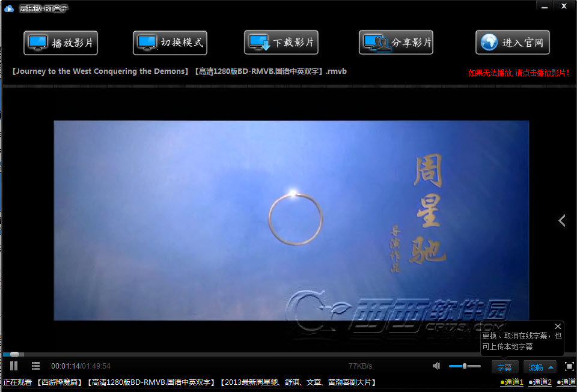
Task: Click the 正在观看 now-watching status text
Action: (17, 382)
